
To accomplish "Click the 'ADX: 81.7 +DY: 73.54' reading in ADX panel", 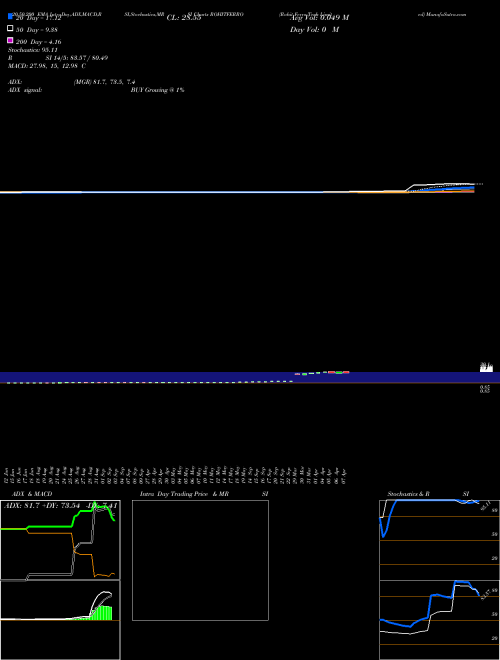I will pyautogui.click(x=42, y=506).
